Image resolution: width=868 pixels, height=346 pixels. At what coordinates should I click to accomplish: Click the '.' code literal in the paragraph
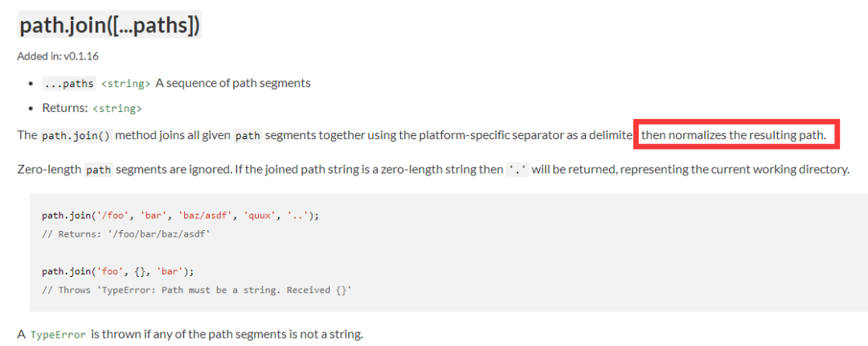pyautogui.click(x=518, y=171)
